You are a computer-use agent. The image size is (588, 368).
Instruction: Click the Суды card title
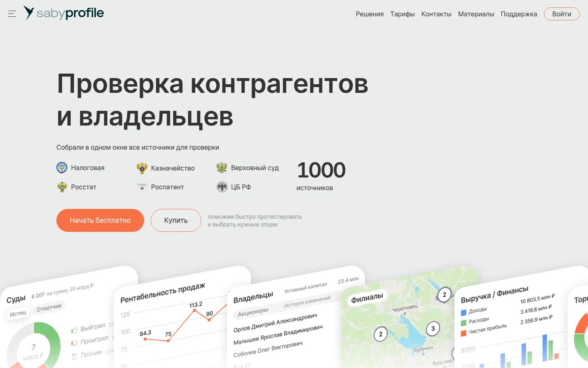click(16, 299)
